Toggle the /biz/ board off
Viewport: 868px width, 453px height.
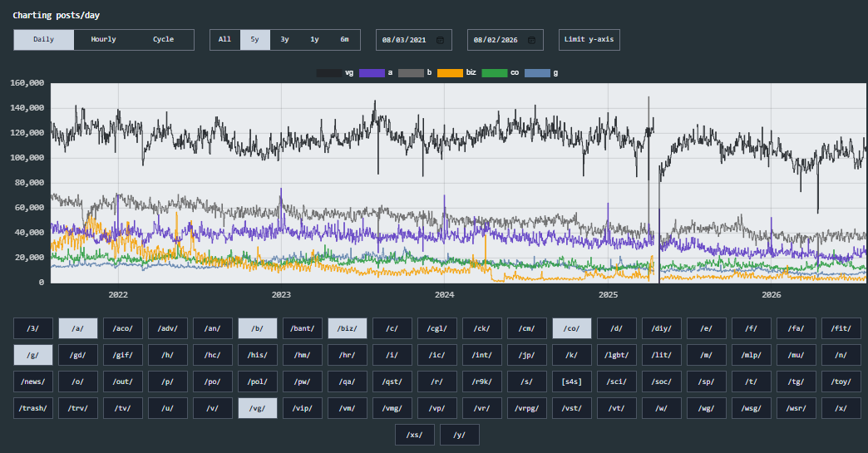pyautogui.click(x=347, y=328)
